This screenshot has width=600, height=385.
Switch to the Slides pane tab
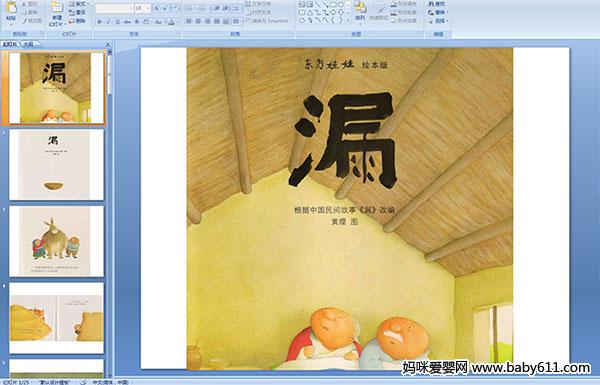click(10, 44)
